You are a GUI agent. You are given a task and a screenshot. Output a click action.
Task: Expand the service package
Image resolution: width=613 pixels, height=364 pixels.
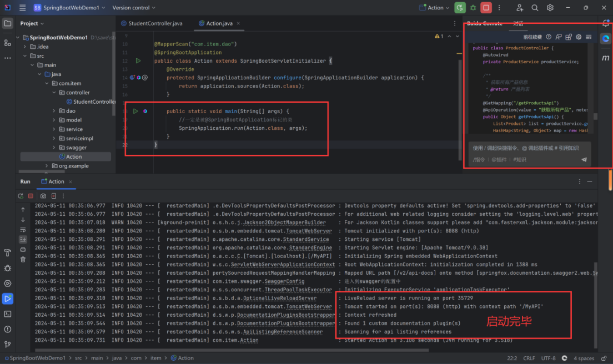click(x=54, y=129)
